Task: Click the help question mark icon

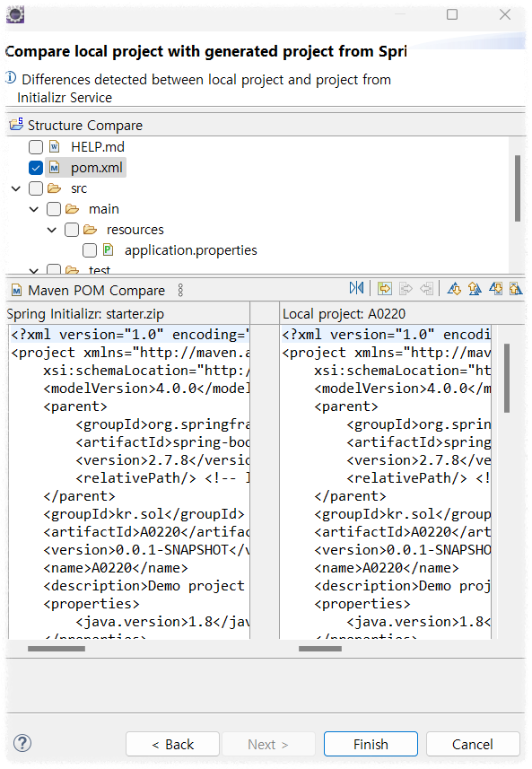Action: point(22,743)
